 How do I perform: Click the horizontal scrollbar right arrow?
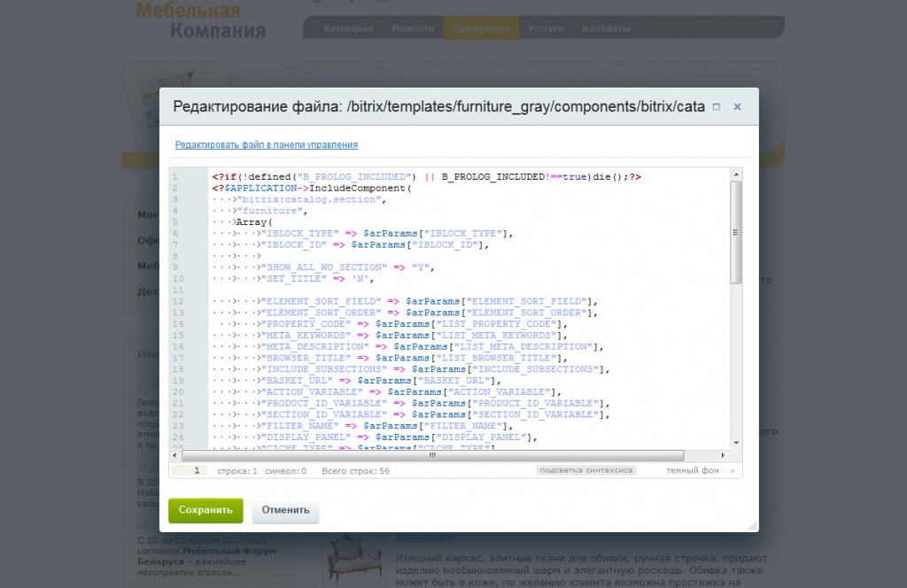tap(723, 455)
